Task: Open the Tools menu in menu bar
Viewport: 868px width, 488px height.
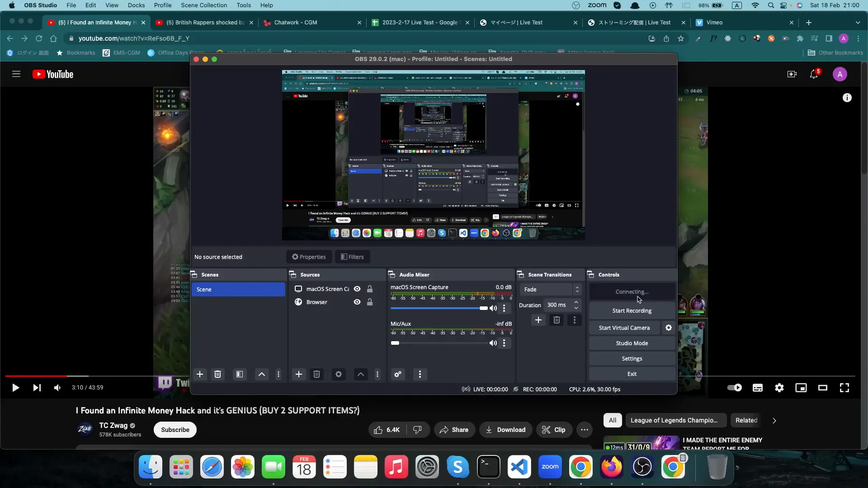Action: click(244, 5)
